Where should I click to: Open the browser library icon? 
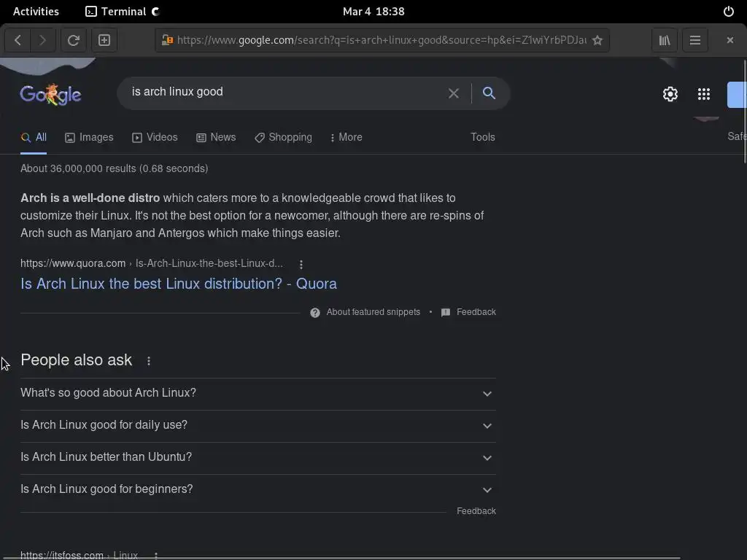tap(664, 40)
